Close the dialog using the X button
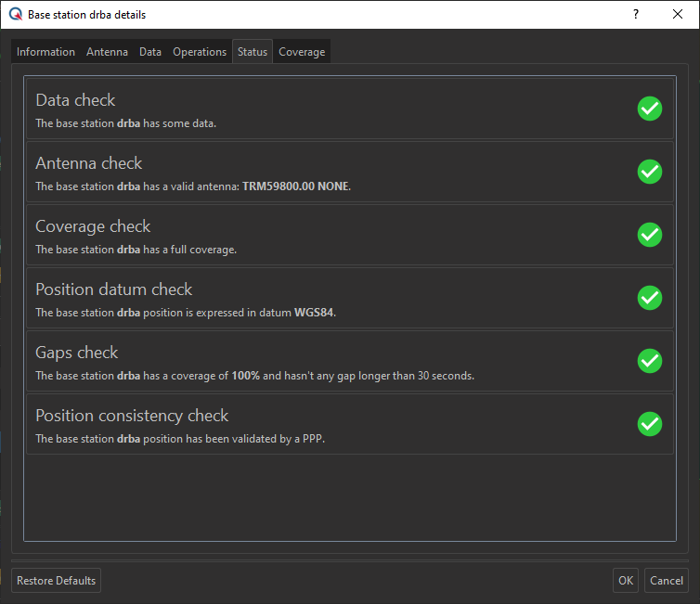This screenshot has width=700, height=604. [x=678, y=15]
